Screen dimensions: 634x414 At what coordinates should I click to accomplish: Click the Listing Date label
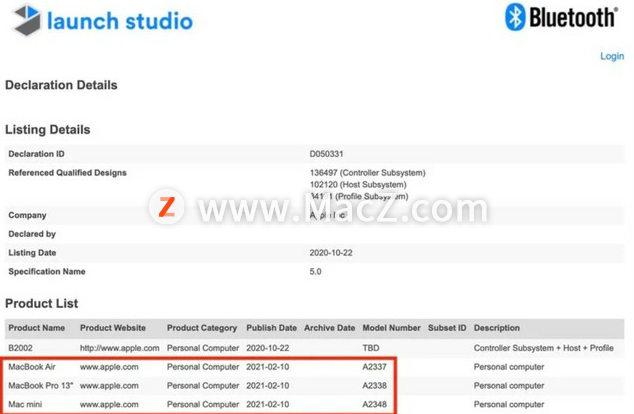click(x=32, y=253)
